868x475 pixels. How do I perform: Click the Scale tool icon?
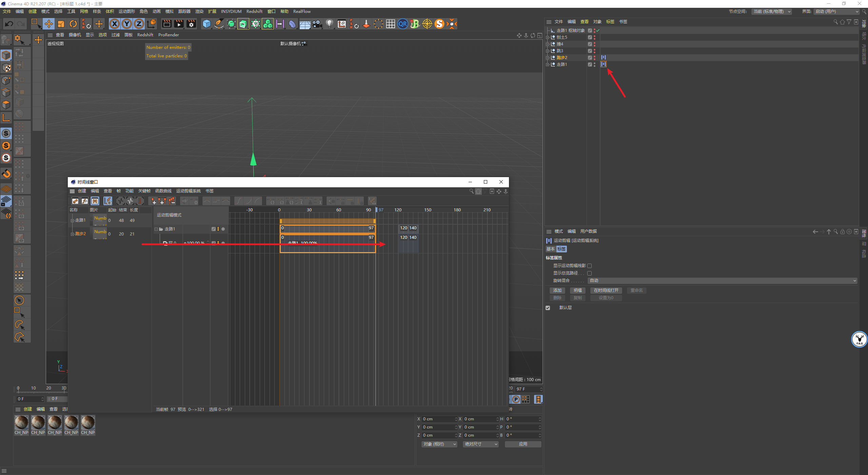pos(61,24)
